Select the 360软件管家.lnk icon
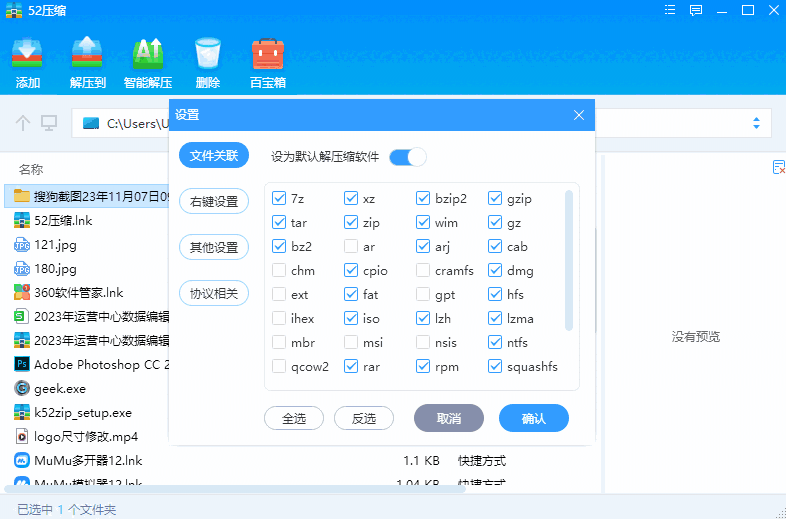This screenshot has width=786, height=519. coord(22,292)
